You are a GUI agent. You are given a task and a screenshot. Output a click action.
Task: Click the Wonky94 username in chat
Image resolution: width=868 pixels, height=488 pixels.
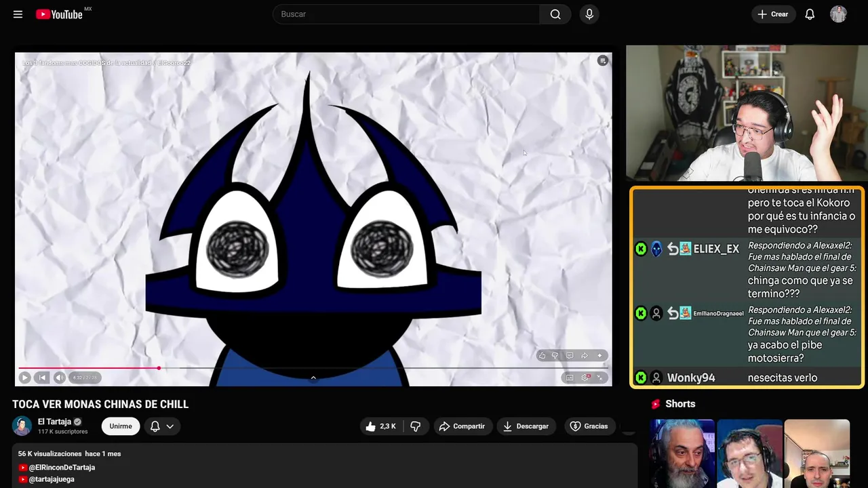click(x=691, y=378)
